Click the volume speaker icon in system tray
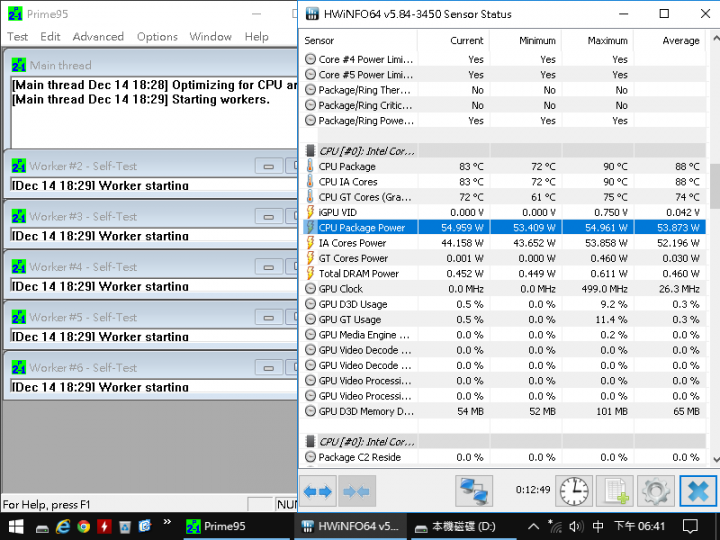The image size is (720, 540). click(576, 527)
